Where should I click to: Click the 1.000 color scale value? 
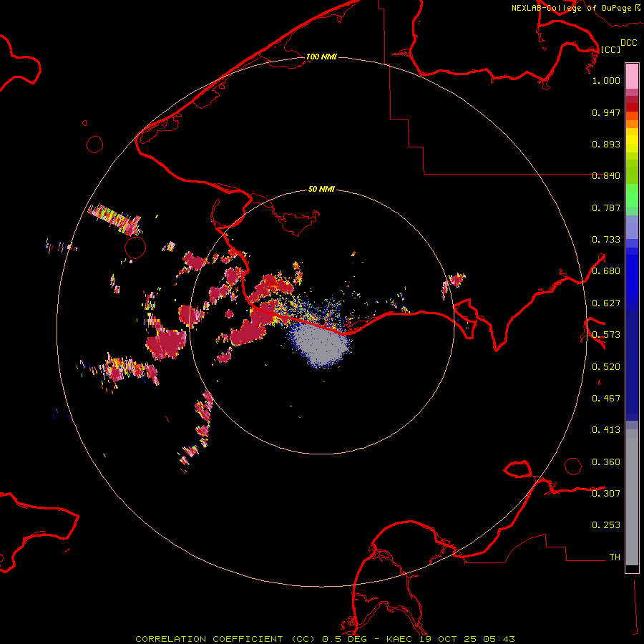coord(606,80)
